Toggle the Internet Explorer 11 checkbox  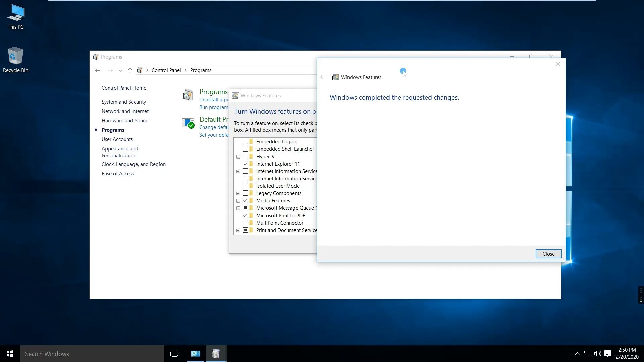(x=245, y=164)
